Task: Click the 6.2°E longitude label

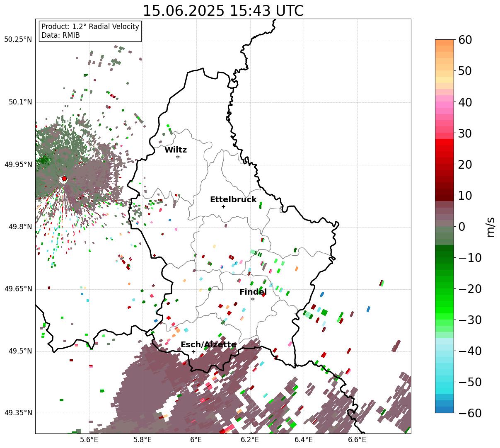Action: point(250,440)
